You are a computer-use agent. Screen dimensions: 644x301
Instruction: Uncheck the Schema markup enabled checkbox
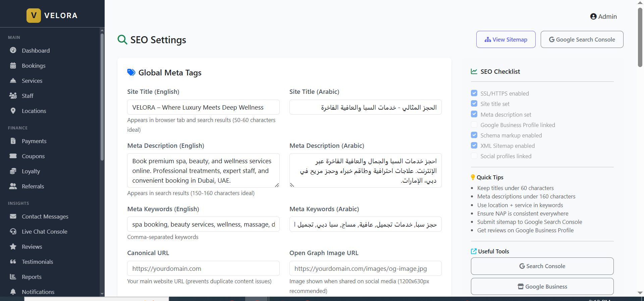pyautogui.click(x=474, y=135)
